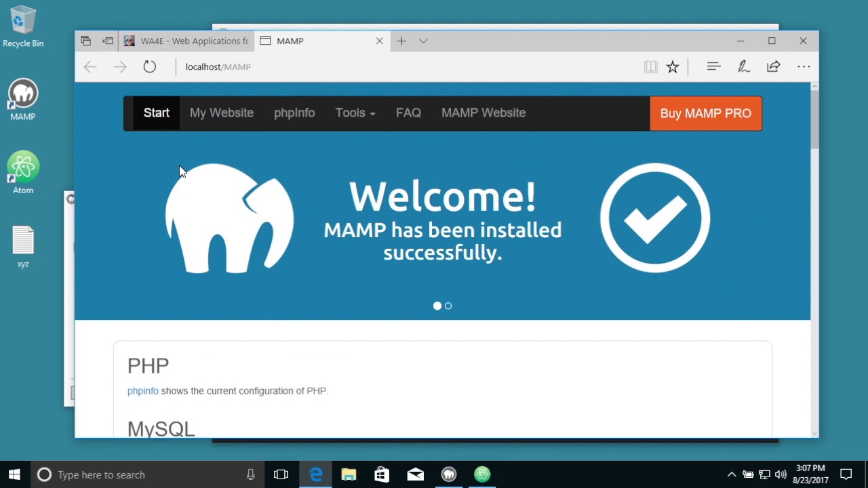The height and width of the screenshot is (488, 868).
Task: Select the xyz file on desktop
Action: pyautogui.click(x=23, y=247)
